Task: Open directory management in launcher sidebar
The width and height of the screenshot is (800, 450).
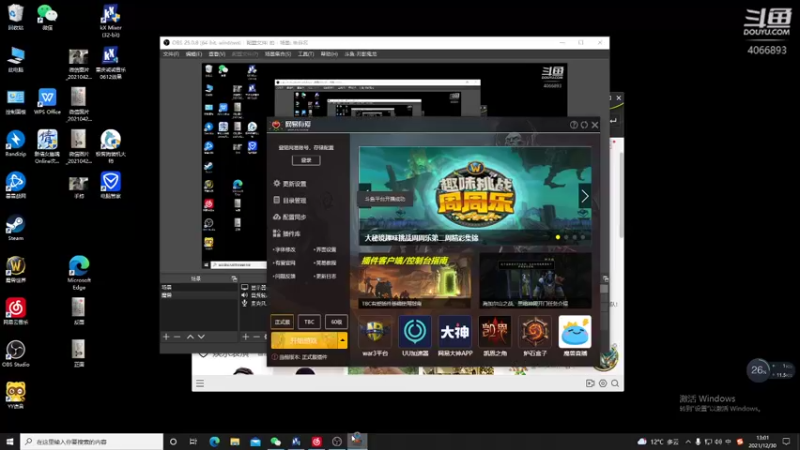Action: tap(290, 201)
